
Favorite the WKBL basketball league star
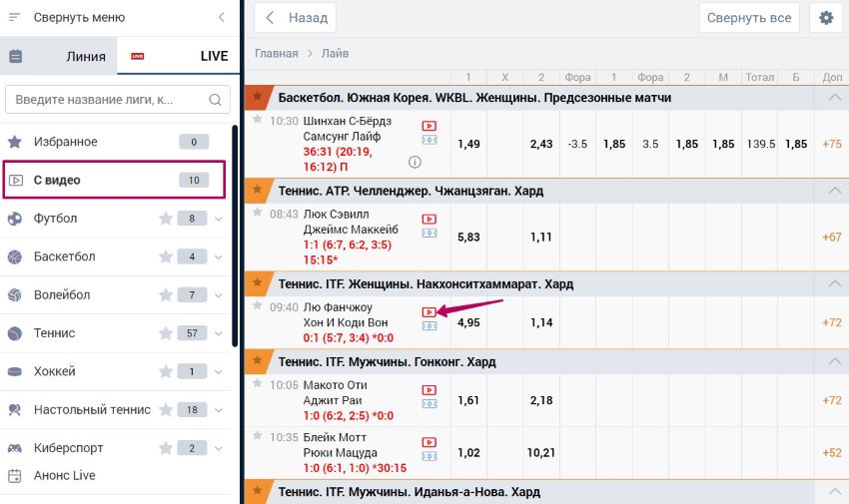coord(257,97)
